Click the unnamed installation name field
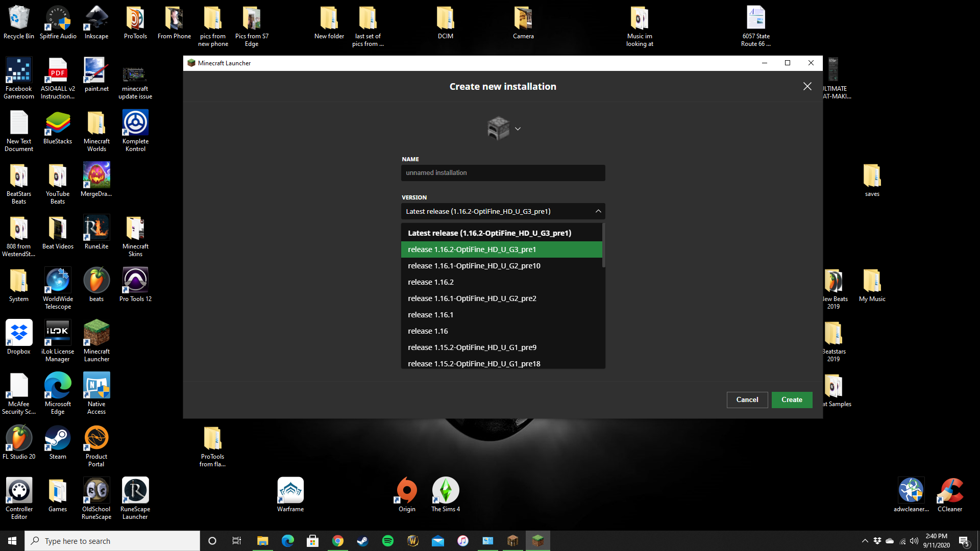The image size is (980, 551). pos(503,173)
